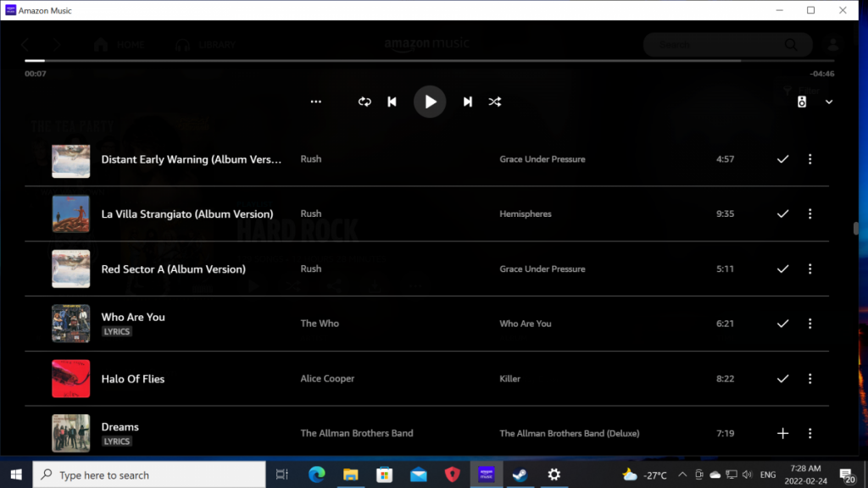Viewport: 868px width, 488px height.
Task: Select La Villa Strangiato song title
Action: click(x=187, y=214)
